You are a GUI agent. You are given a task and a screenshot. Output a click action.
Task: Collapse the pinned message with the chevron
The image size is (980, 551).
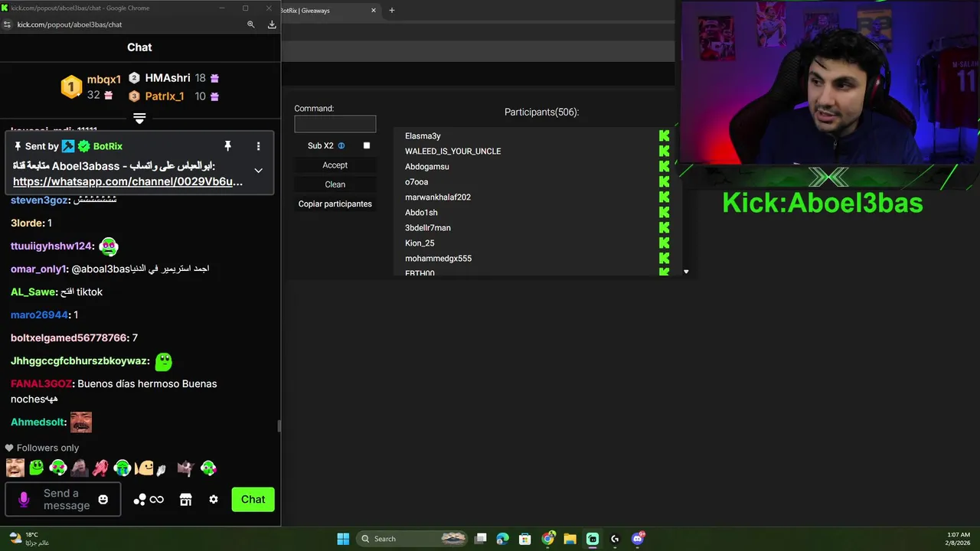point(258,171)
